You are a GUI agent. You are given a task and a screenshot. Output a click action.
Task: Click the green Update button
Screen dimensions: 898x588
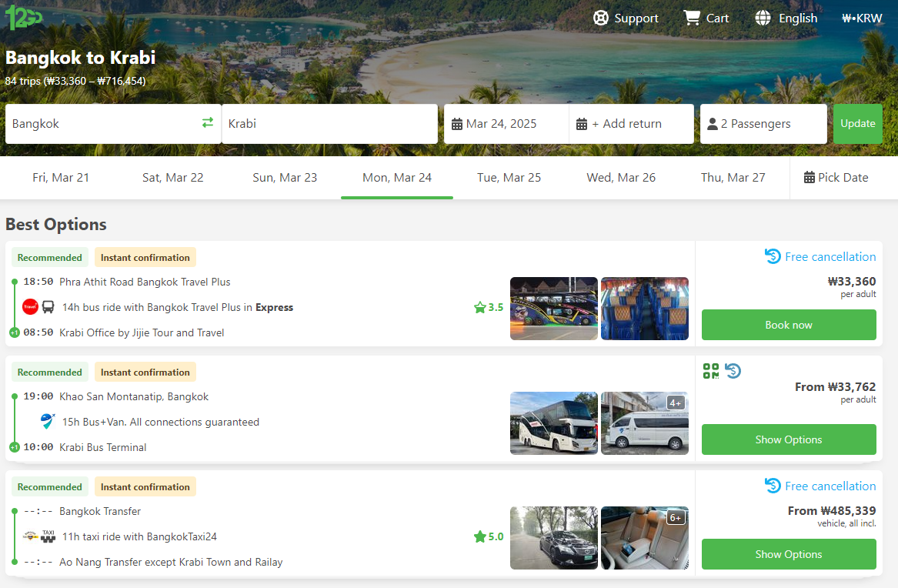pyautogui.click(x=858, y=124)
